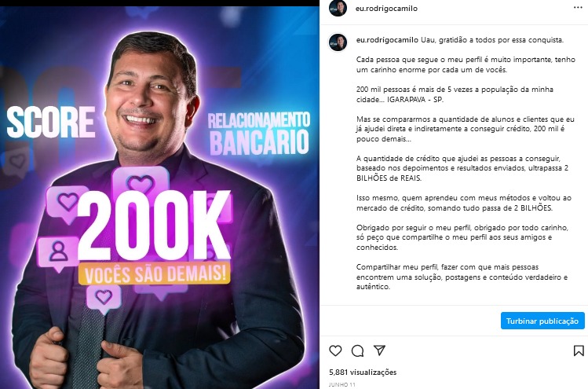588x389 pixels.
Task: Click the heart sticker above the 200K text
Action: tap(141, 185)
